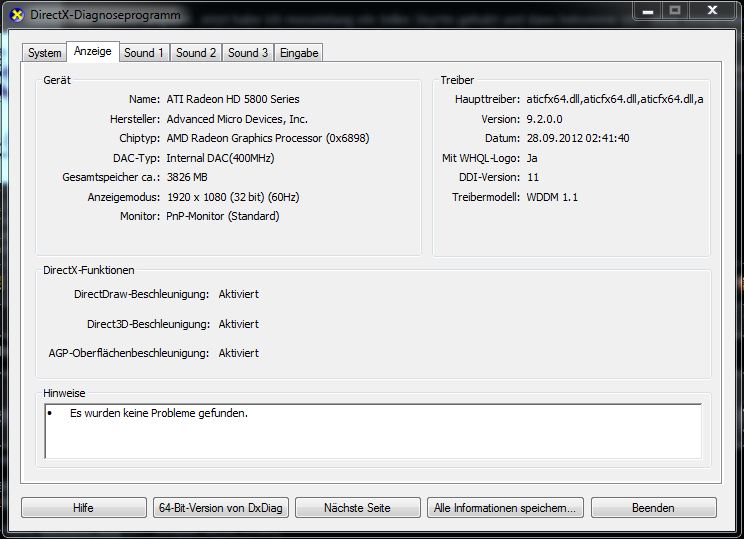The height and width of the screenshot is (539, 744).
Task: Click the 'DirectDraw-Beschleunigung:' label
Action: (x=141, y=294)
